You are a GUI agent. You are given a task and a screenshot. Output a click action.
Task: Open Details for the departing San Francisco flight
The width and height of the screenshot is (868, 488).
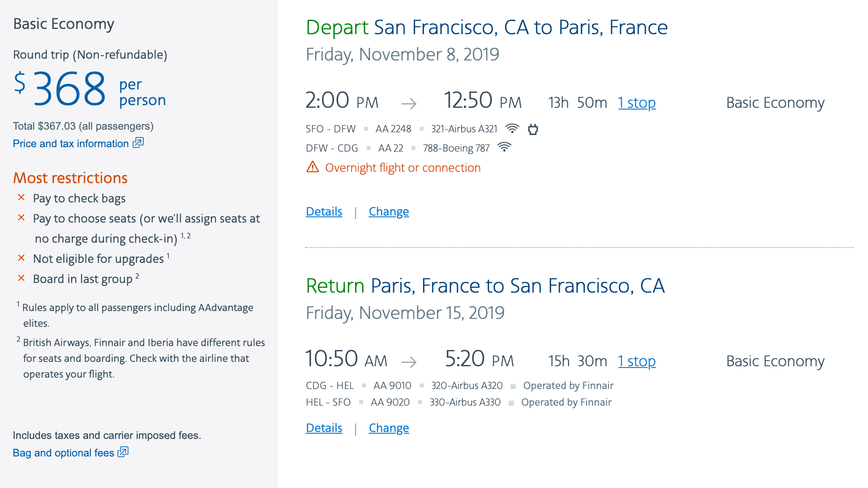324,212
